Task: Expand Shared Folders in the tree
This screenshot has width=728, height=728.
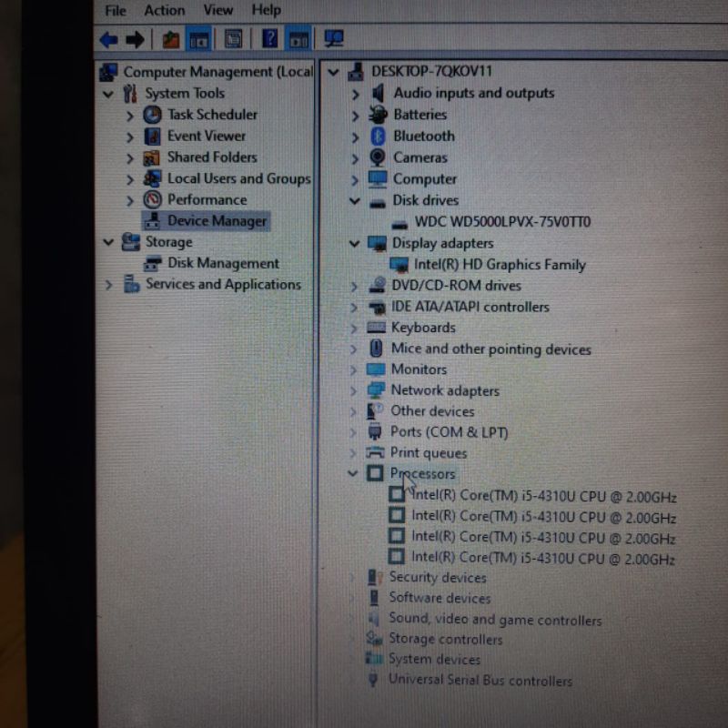Action: pos(130,158)
